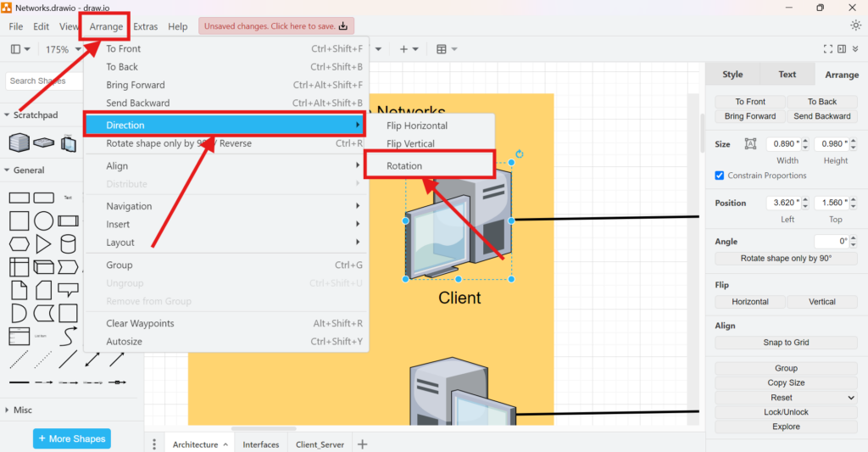Select To Front menu entry
This screenshot has height=452, width=868.
point(225,48)
